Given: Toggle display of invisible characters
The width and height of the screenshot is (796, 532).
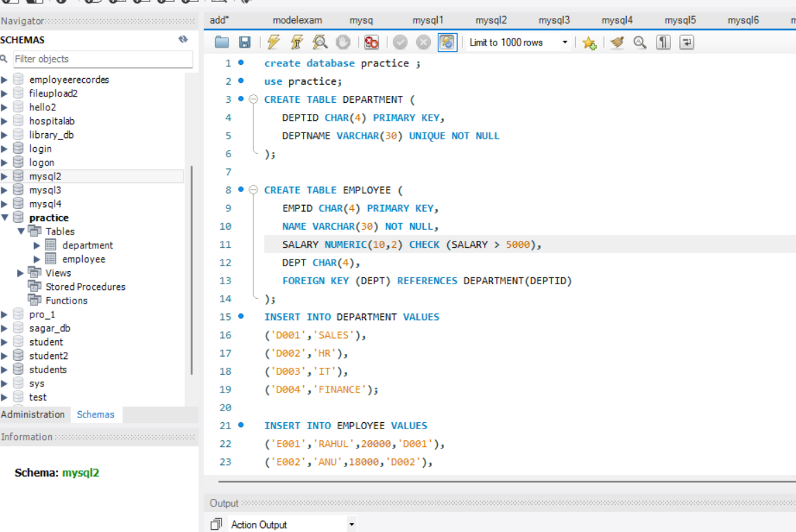Looking at the screenshot, I should (x=662, y=42).
